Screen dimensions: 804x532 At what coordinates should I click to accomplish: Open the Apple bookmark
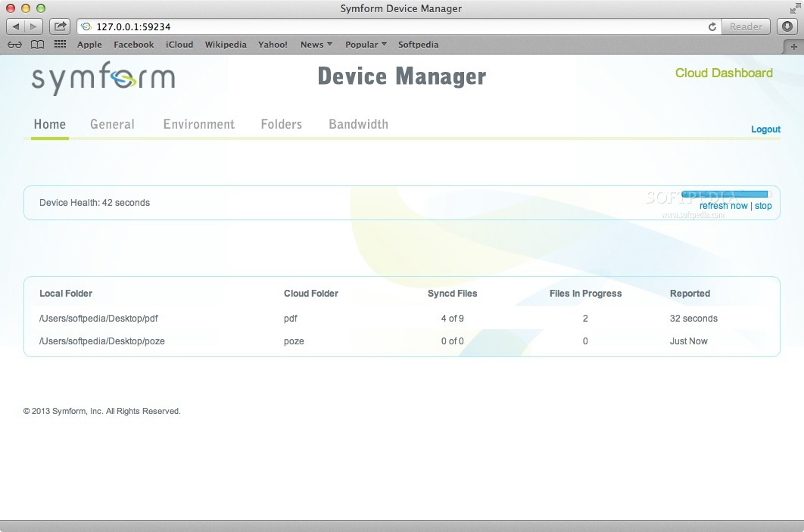(x=89, y=45)
